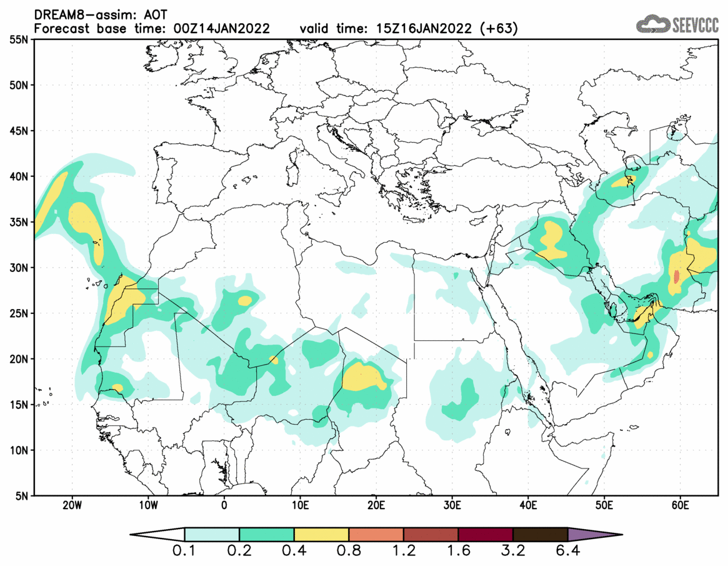Click the white arrow at the legend start

pos(157,535)
